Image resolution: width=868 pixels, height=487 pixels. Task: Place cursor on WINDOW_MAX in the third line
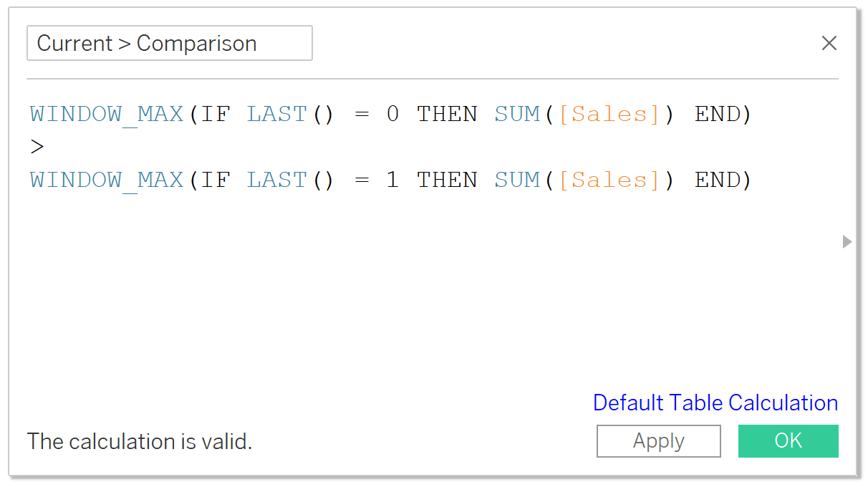pos(107,180)
